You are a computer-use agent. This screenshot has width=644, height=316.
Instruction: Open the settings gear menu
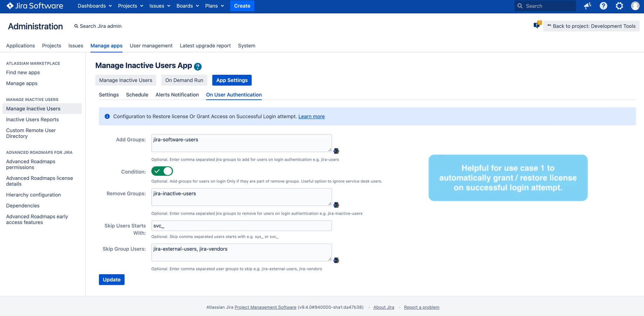pyautogui.click(x=619, y=6)
